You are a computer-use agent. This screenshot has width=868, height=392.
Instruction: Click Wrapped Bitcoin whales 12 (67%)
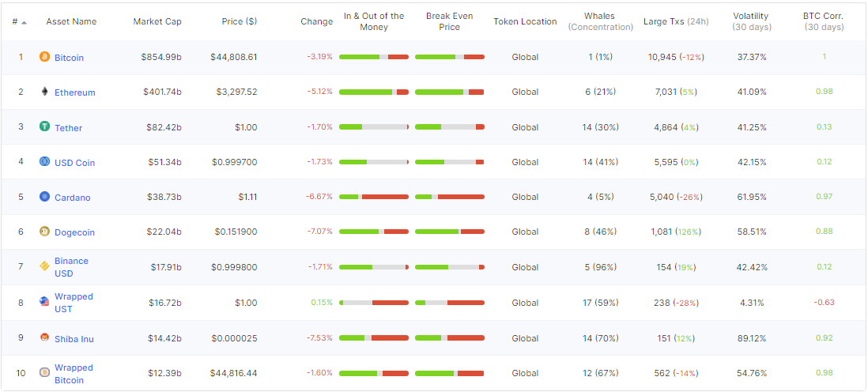point(601,372)
